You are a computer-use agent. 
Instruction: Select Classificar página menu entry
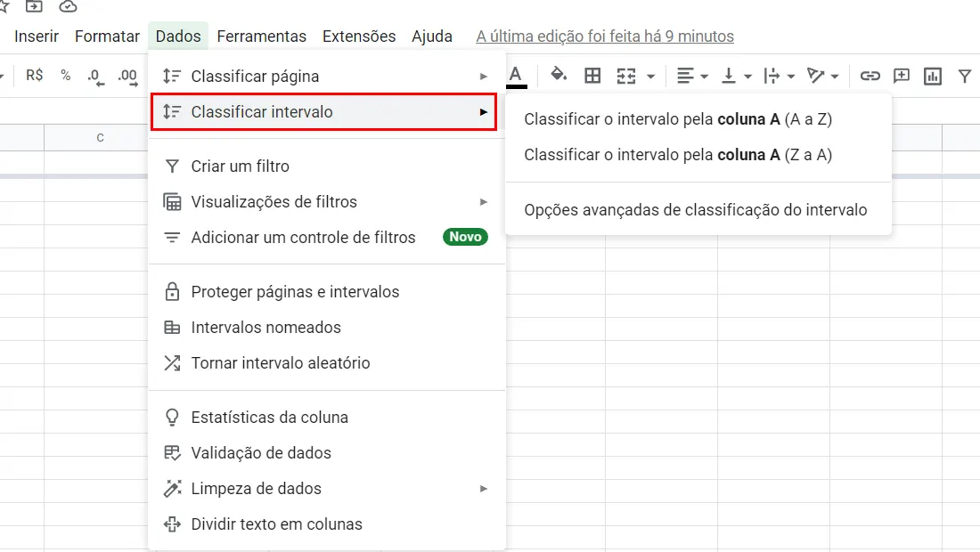pyautogui.click(x=326, y=77)
